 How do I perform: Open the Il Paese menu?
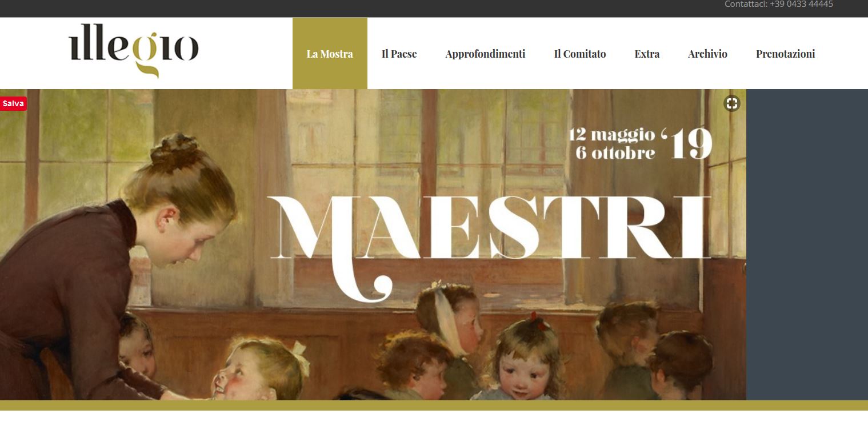(399, 54)
